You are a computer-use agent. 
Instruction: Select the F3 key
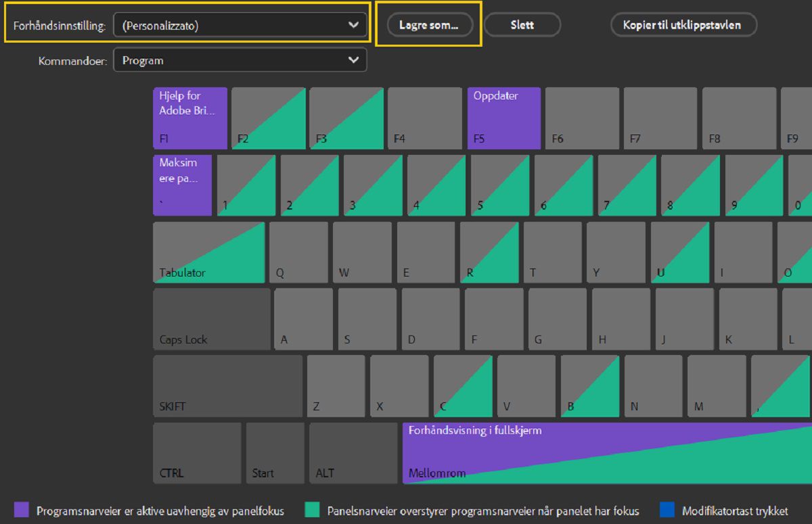click(x=347, y=118)
